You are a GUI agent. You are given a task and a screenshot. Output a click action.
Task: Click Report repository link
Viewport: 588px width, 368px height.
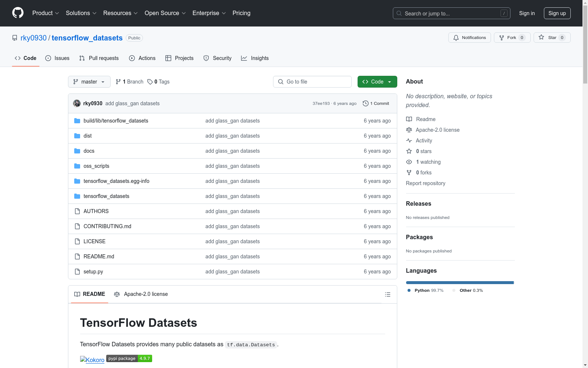click(426, 183)
